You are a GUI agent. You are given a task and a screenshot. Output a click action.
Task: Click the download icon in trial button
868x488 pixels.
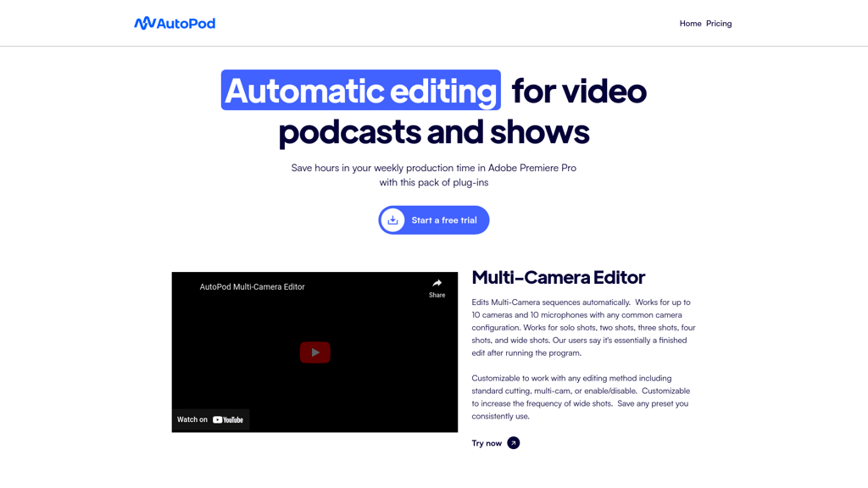coord(392,220)
